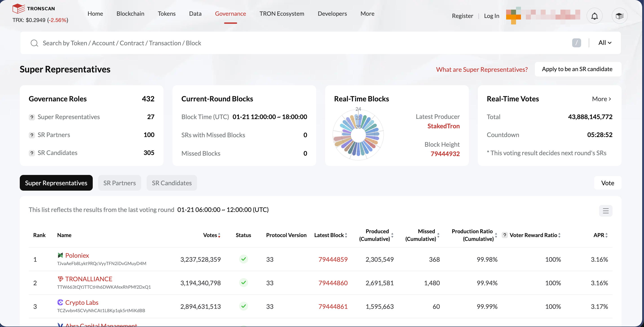Screen dimensions: 644x327
Task: Click Poloniex green status checkmark
Action: pyautogui.click(x=243, y=259)
